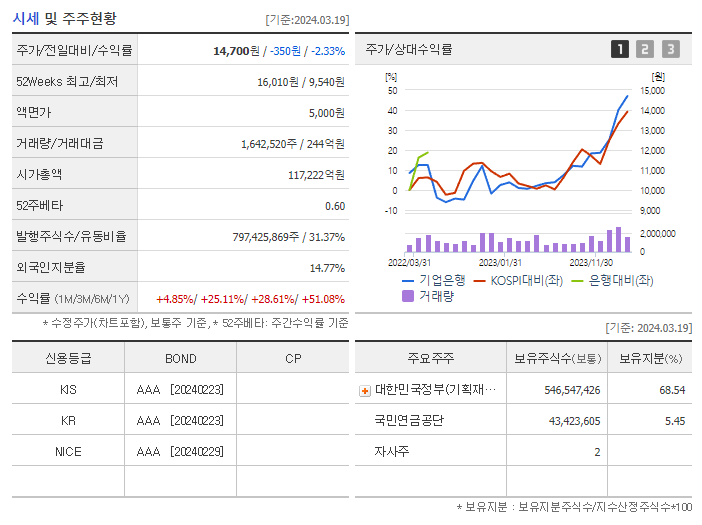Expand the 대한민국정부 shareholder row
This screenshot has width=702, height=525.
365,391
